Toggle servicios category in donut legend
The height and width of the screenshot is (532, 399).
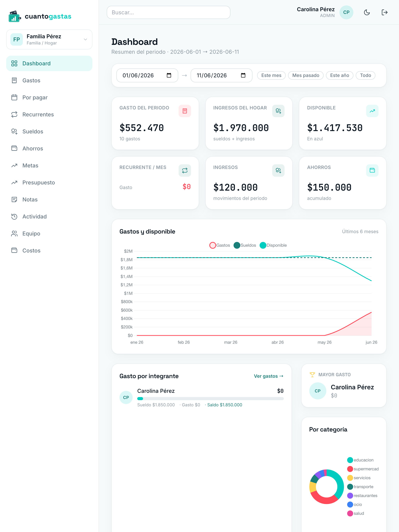(359, 478)
